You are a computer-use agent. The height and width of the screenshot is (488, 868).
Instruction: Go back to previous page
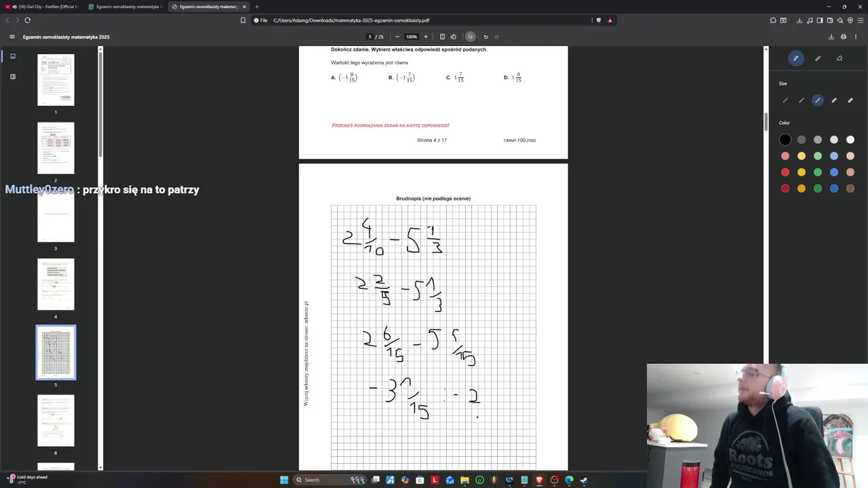pos(8,20)
